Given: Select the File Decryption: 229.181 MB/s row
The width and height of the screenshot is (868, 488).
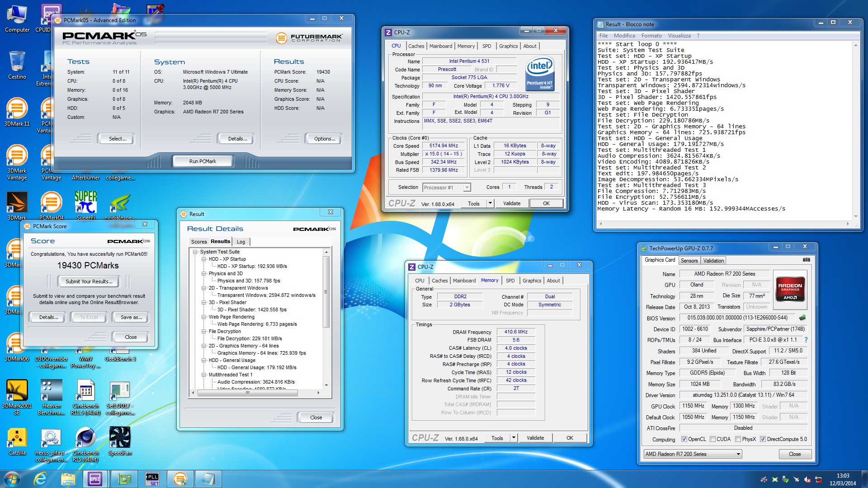Looking at the screenshot, I should [x=250, y=338].
